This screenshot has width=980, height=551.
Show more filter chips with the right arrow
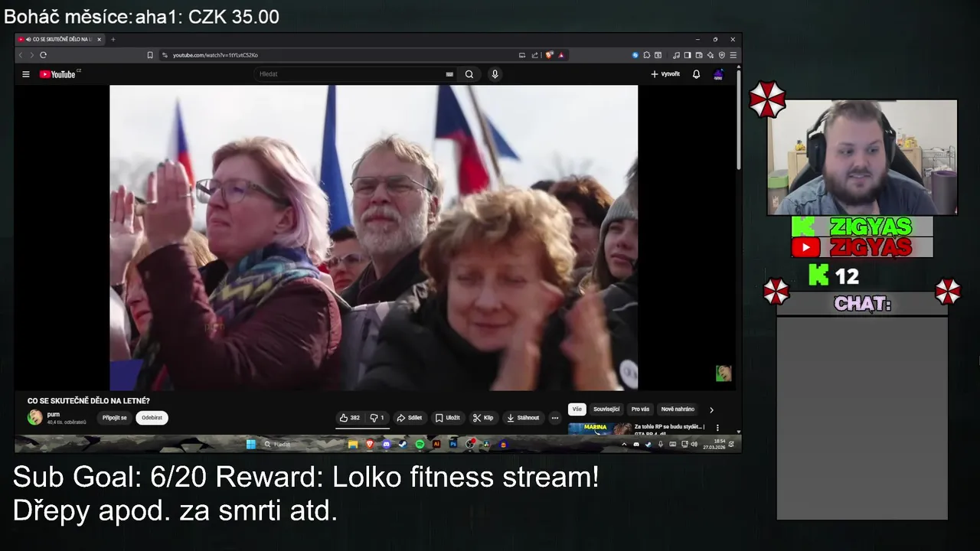coord(711,409)
